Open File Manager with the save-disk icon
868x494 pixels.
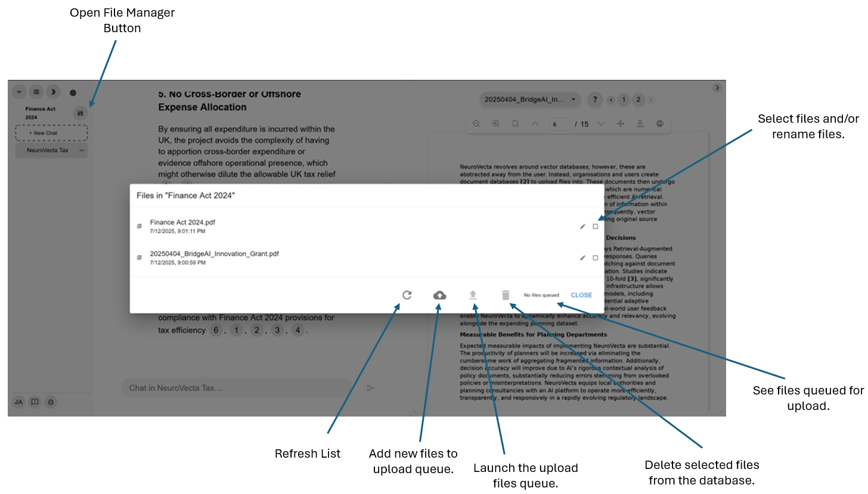pyautogui.click(x=80, y=113)
